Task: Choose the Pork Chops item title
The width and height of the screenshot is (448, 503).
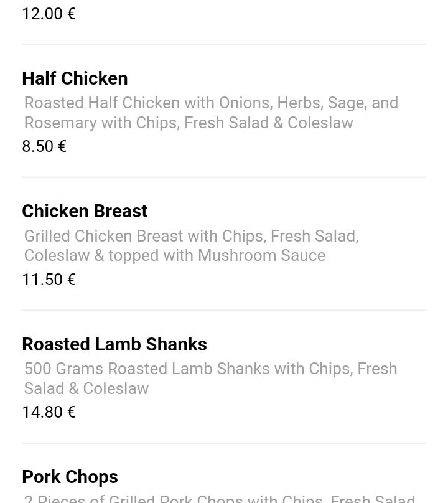Action: 70,477
